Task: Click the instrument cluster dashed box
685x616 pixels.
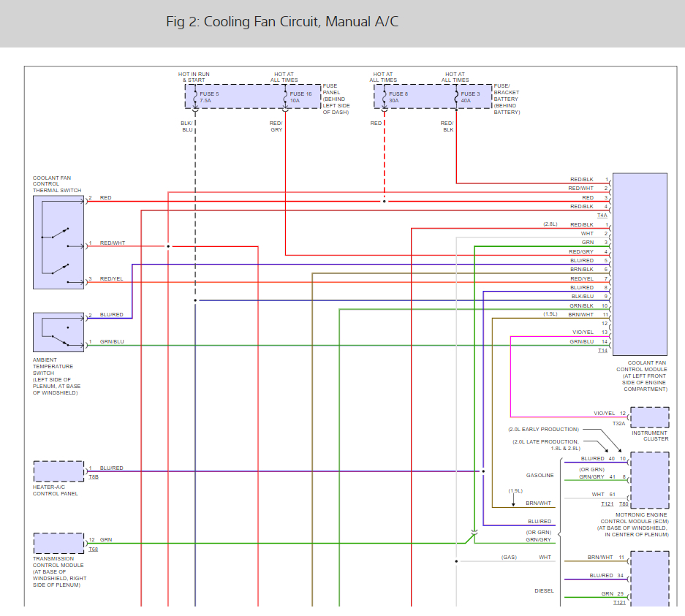Action: click(650, 418)
